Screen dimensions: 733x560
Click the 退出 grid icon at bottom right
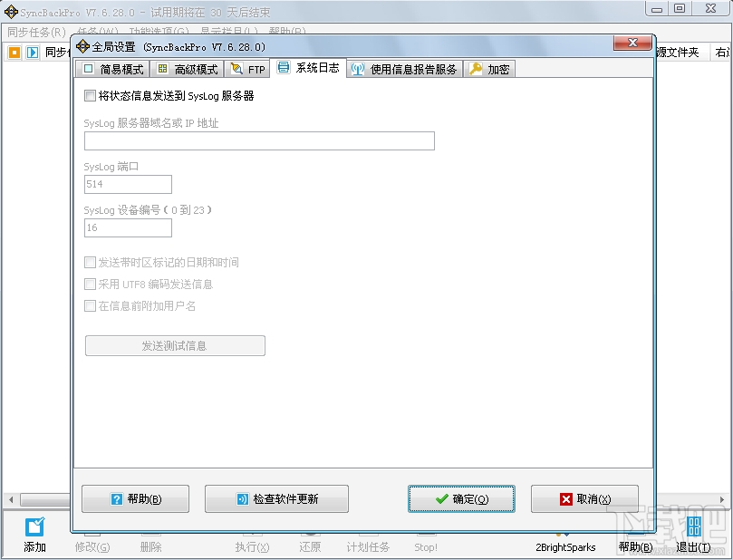(693, 526)
